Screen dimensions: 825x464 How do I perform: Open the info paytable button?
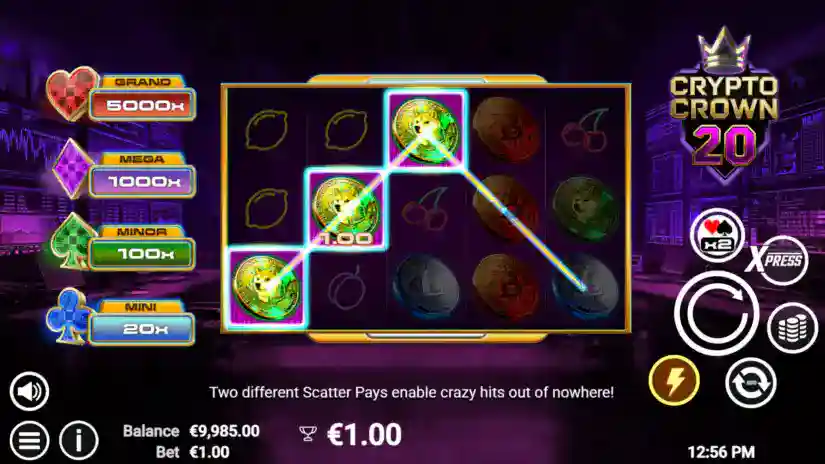point(79,440)
